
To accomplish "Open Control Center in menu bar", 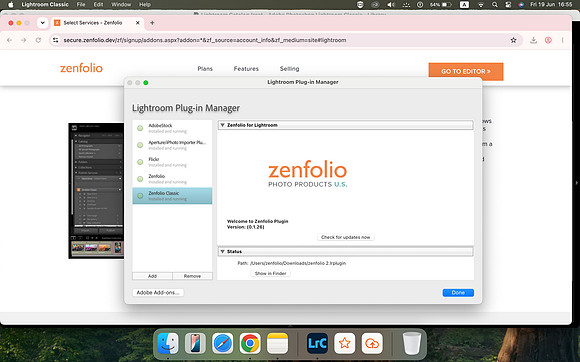I will pyautogui.click(x=508, y=4).
